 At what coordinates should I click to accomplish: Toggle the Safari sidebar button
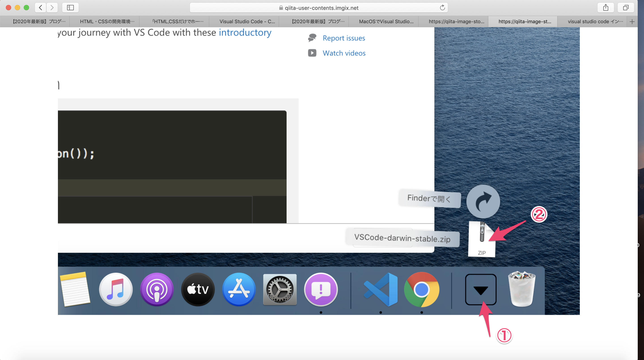coord(70,8)
